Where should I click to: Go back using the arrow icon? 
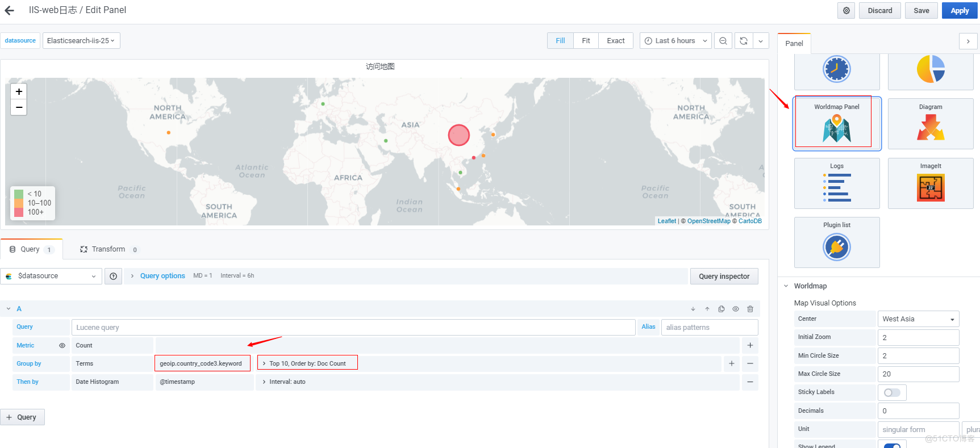pos(9,10)
